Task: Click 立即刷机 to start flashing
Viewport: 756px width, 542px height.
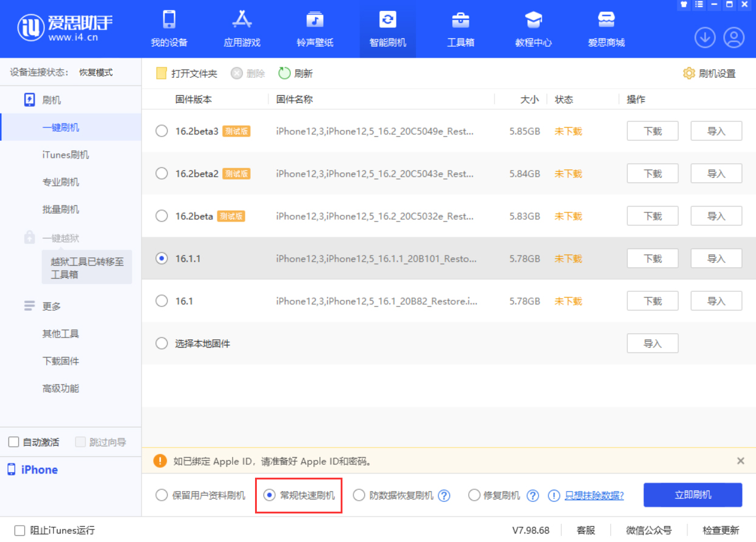Action: tap(692, 495)
